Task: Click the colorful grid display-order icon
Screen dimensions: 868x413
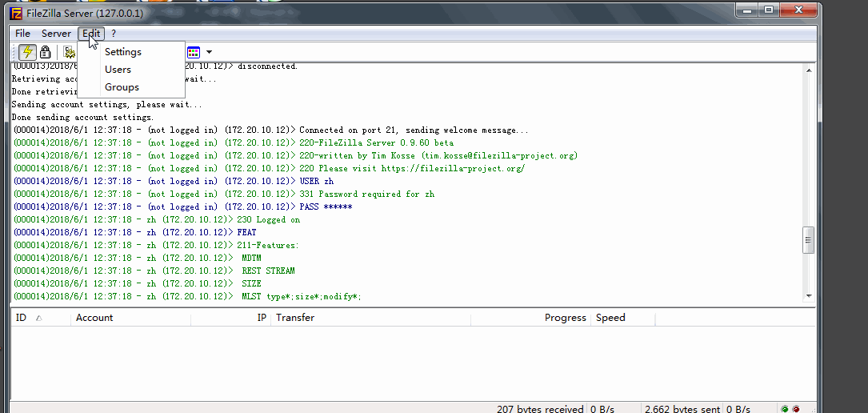Action: pos(193,52)
